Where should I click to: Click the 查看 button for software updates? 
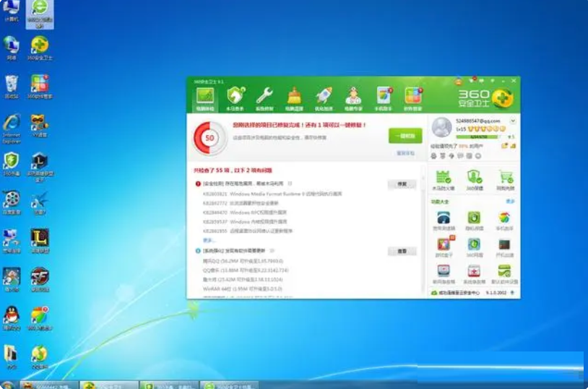[x=402, y=251]
